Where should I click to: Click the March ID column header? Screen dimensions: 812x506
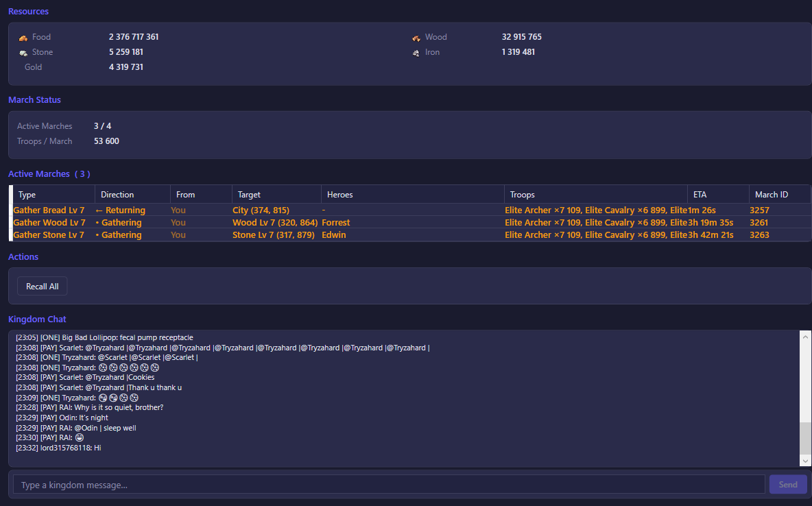pyautogui.click(x=780, y=195)
